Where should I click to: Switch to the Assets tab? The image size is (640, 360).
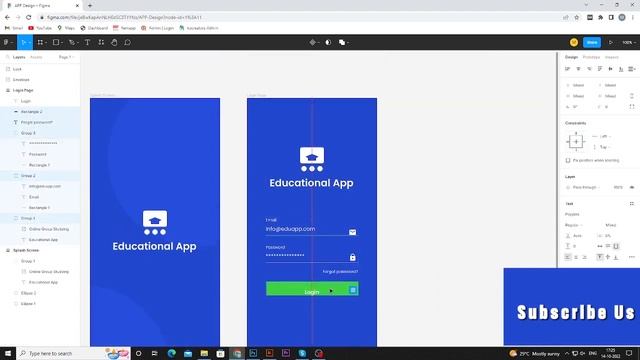pyautogui.click(x=36, y=57)
